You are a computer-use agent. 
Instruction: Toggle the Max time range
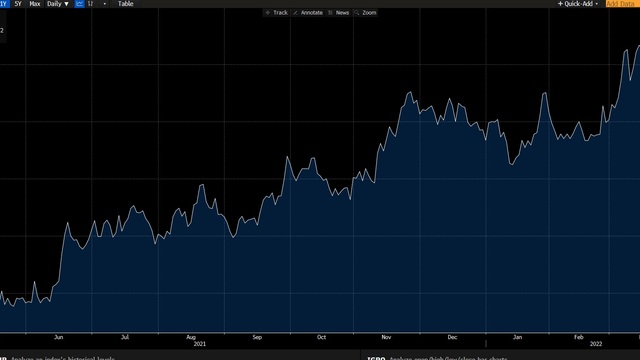click(35, 4)
